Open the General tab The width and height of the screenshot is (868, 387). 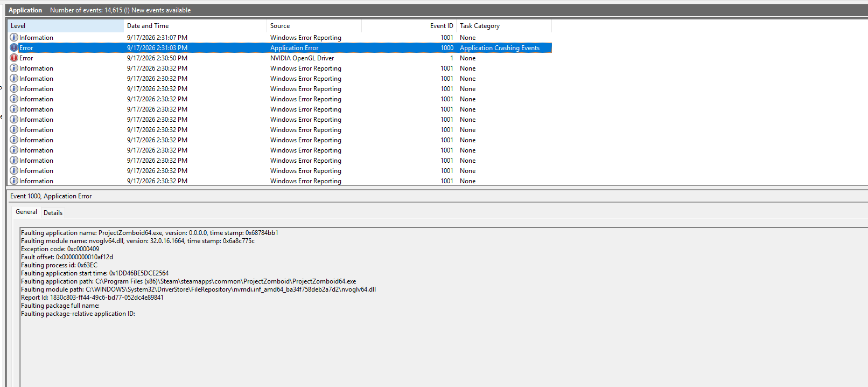26,212
